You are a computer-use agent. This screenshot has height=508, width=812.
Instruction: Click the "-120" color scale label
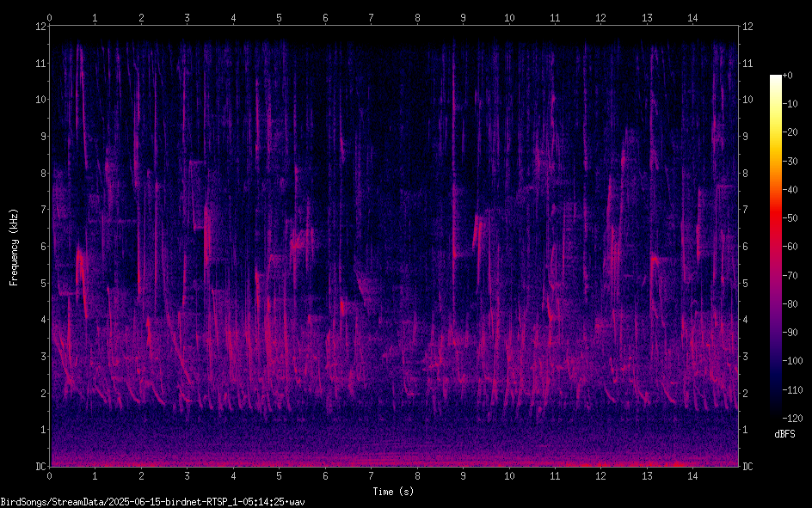(792, 418)
